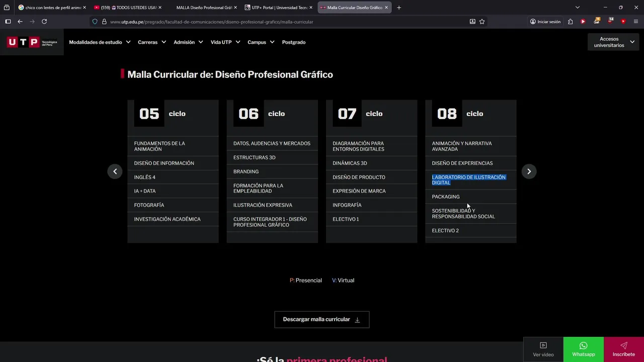Screen dimensions: 644x362
Task: Bookmark this page with the star icon
Action: click(482, 22)
